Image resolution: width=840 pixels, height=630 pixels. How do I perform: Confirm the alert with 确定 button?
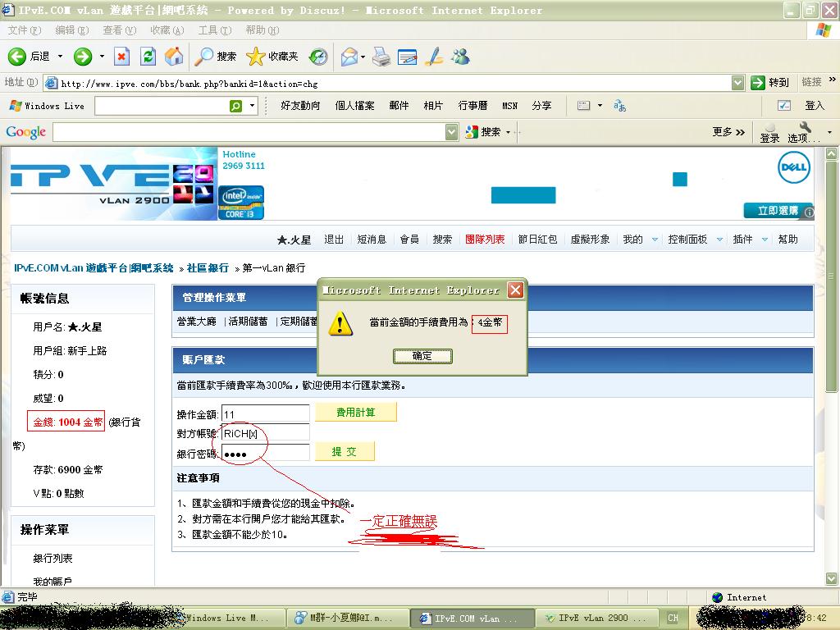pyautogui.click(x=422, y=356)
